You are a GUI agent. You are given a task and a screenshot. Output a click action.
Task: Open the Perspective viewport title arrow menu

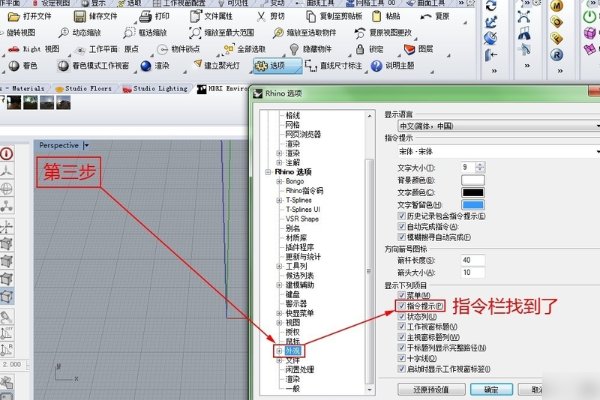86,145
